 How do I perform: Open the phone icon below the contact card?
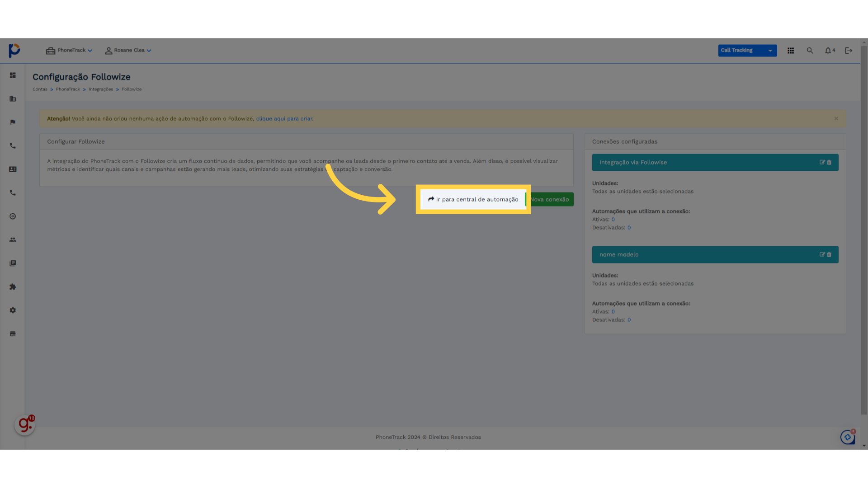coord(13,193)
